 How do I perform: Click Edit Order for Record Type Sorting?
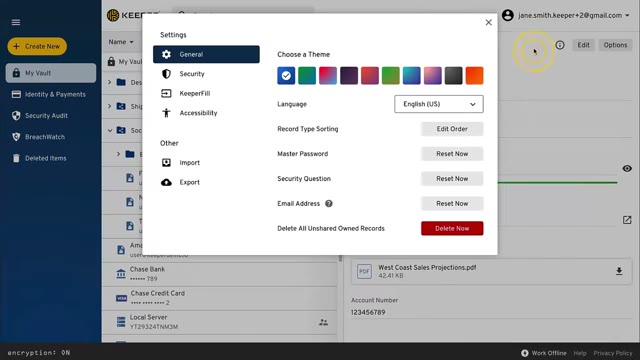(452, 129)
